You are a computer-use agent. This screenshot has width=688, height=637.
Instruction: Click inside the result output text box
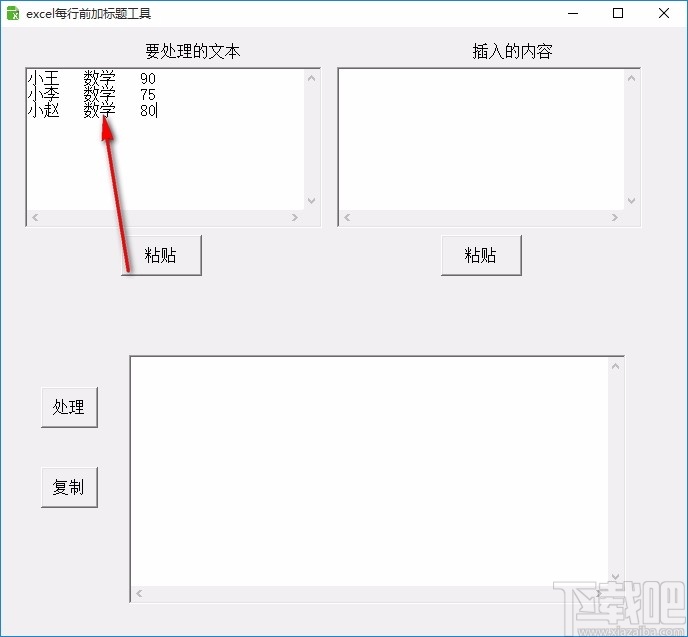(x=370, y=472)
